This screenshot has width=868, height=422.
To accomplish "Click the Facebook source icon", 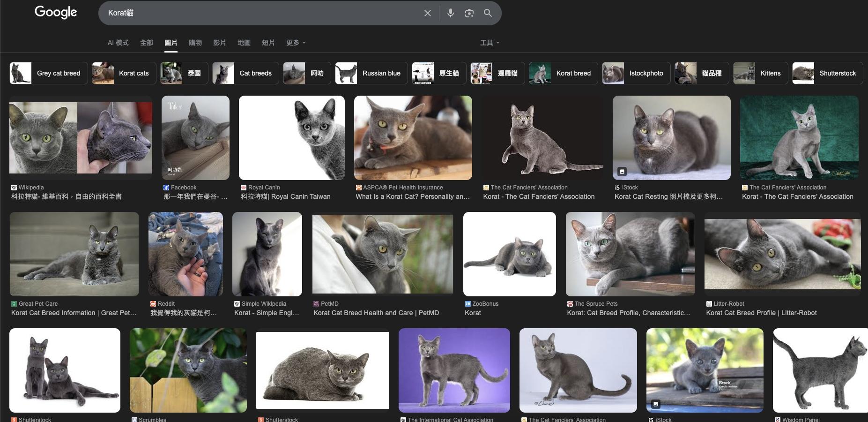I will 166,188.
